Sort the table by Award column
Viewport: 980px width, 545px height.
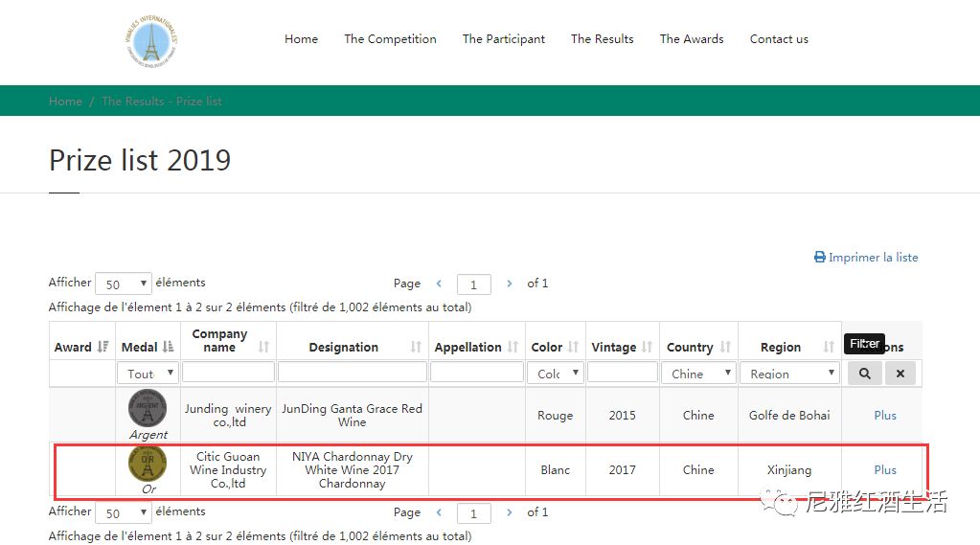[81, 347]
